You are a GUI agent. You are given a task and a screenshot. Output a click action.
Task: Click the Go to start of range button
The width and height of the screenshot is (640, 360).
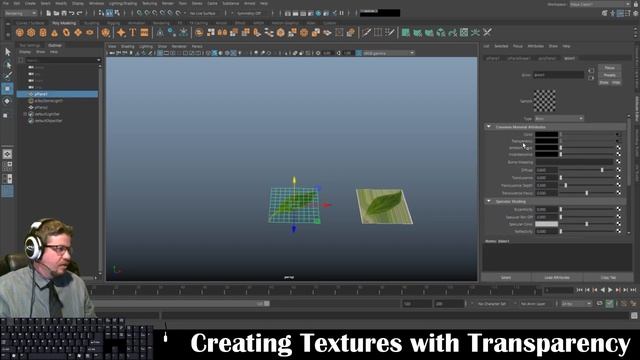coord(579,290)
